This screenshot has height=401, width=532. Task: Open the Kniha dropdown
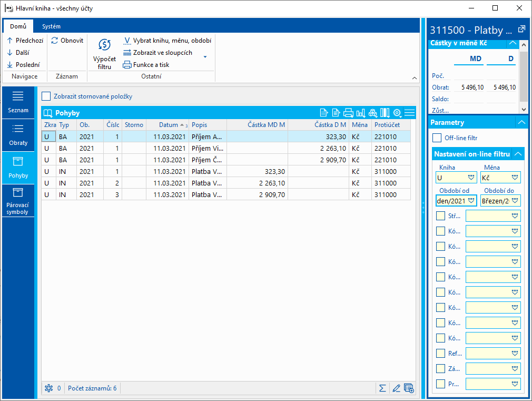click(x=470, y=178)
